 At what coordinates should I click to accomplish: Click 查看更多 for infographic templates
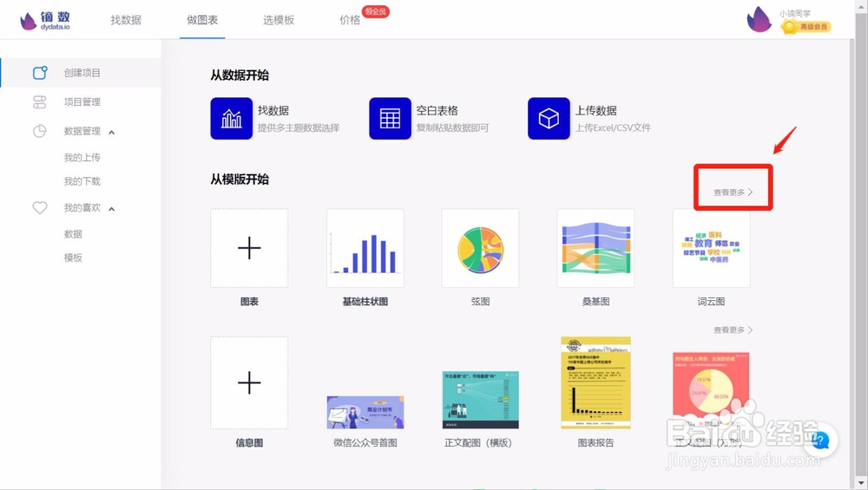tap(733, 330)
